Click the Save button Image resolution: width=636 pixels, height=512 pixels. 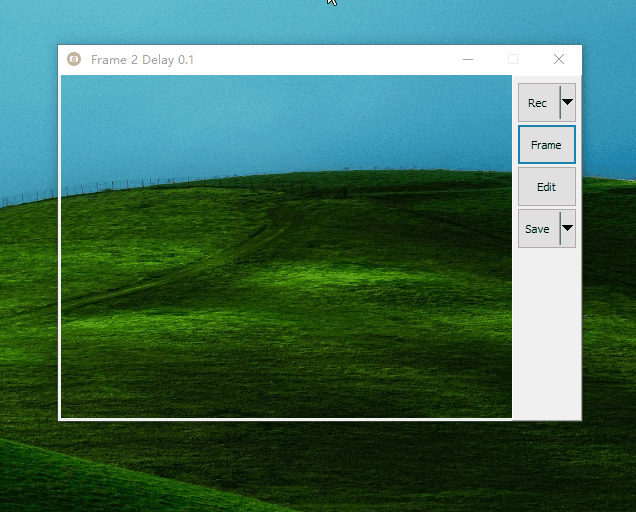pyautogui.click(x=539, y=229)
